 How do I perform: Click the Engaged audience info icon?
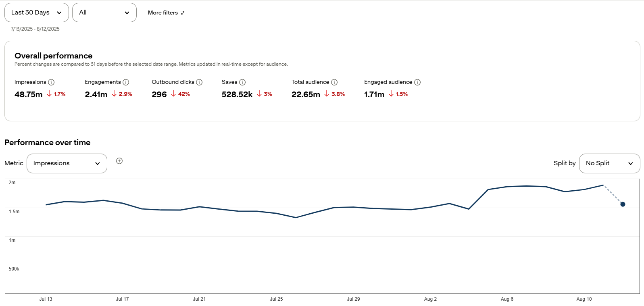(x=417, y=82)
